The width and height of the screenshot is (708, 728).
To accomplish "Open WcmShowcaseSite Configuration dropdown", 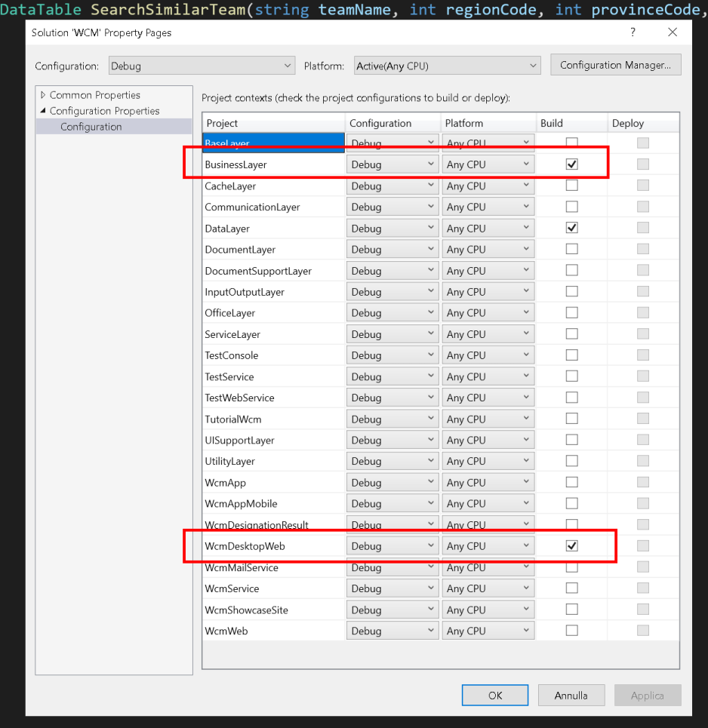I will tap(392, 610).
